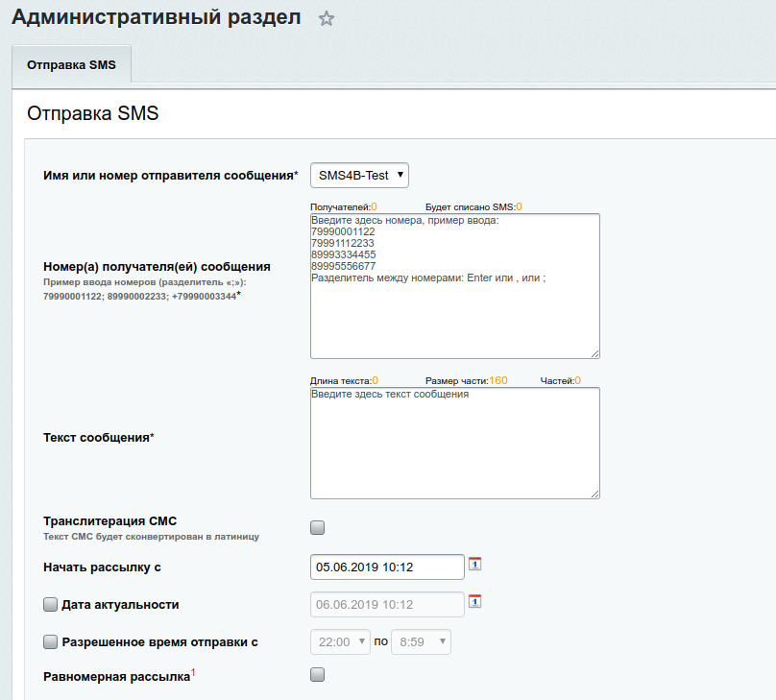This screenshot has width=776, height=700.
Task: Click the Отправка SMS section heading
Action: pyautogui.click(x=92, y=113)
